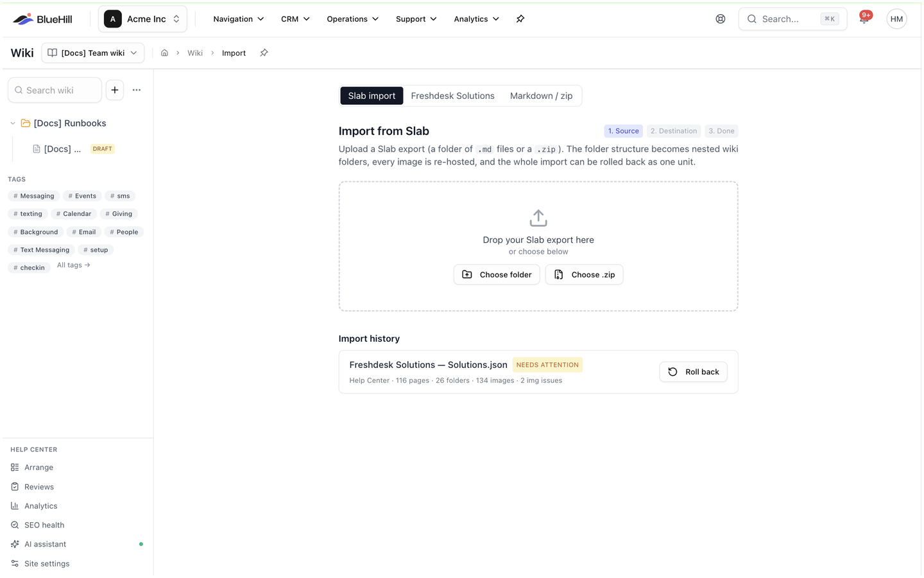This screenshot has width=924, height=578.
Task: Focus the global Search box
Action: pos(792,19)
